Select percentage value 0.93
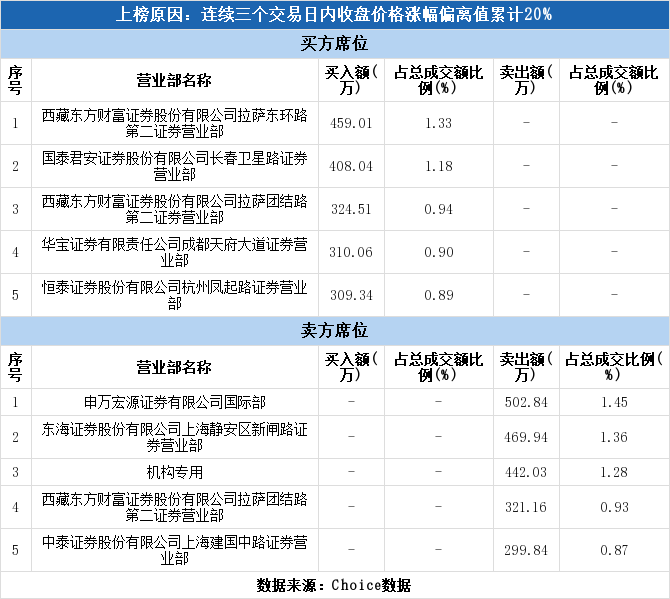Viewport: 670px width, 599px height. (x=614, y=508)
